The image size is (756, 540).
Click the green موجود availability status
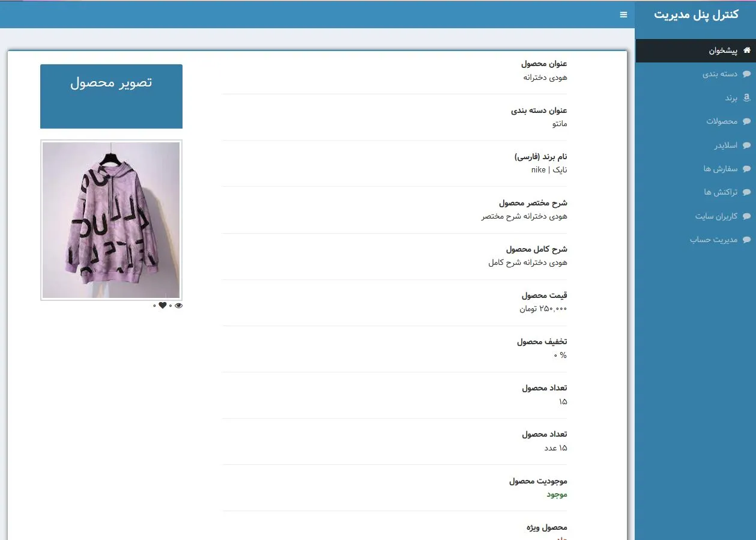point(557,494)
